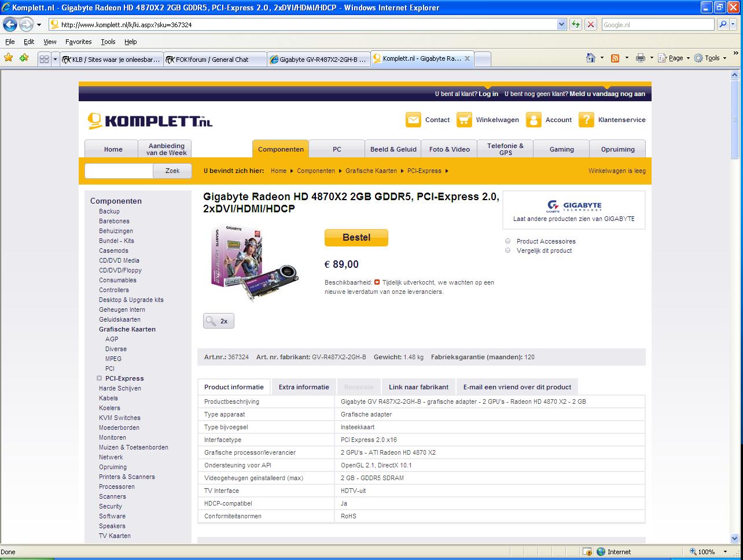Click the Winkelwagen shopping cart icon
Viewport: 743px width, 560px height.
tap(464, 120)
